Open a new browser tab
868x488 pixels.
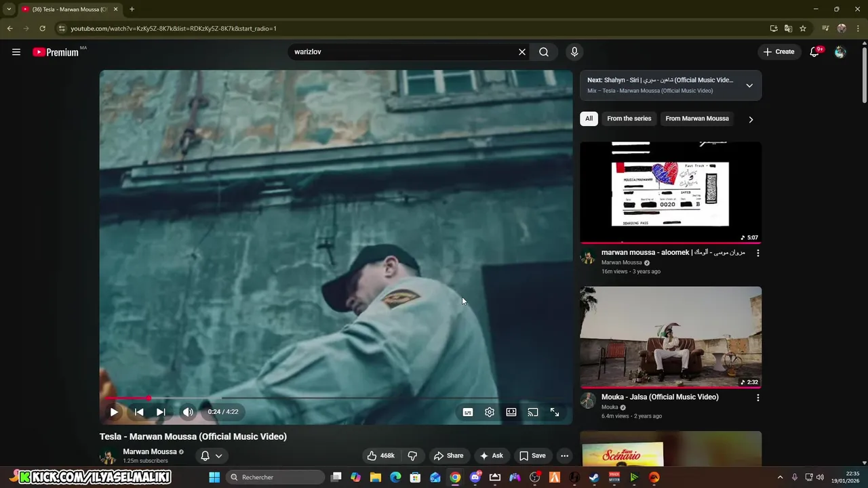[132, 9]
